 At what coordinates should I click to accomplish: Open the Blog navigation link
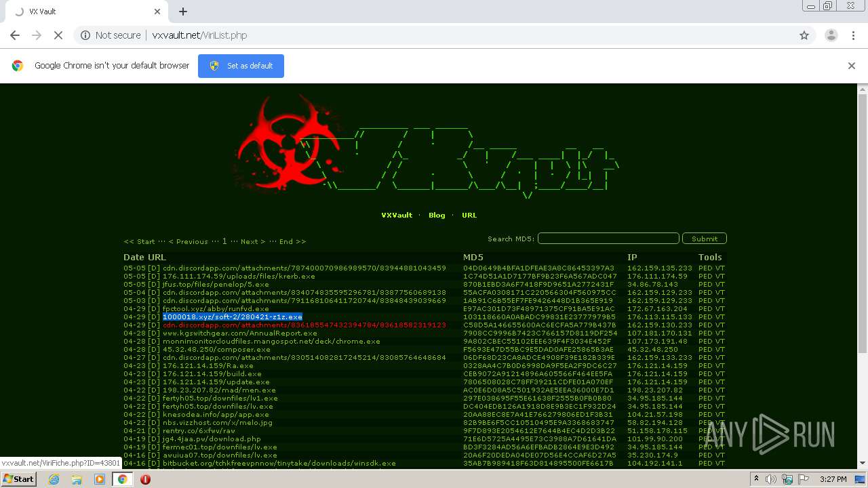point(437,215)
